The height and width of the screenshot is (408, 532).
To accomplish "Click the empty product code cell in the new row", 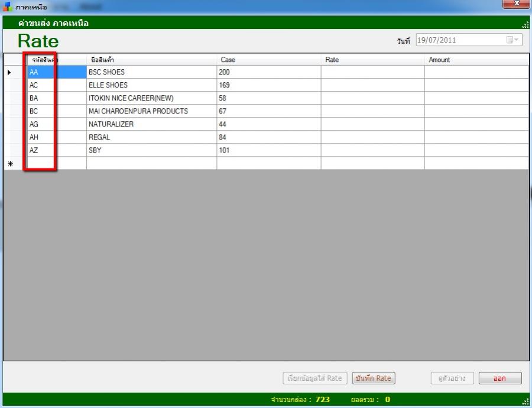I will pyautogui.click(x=57, y=163).
